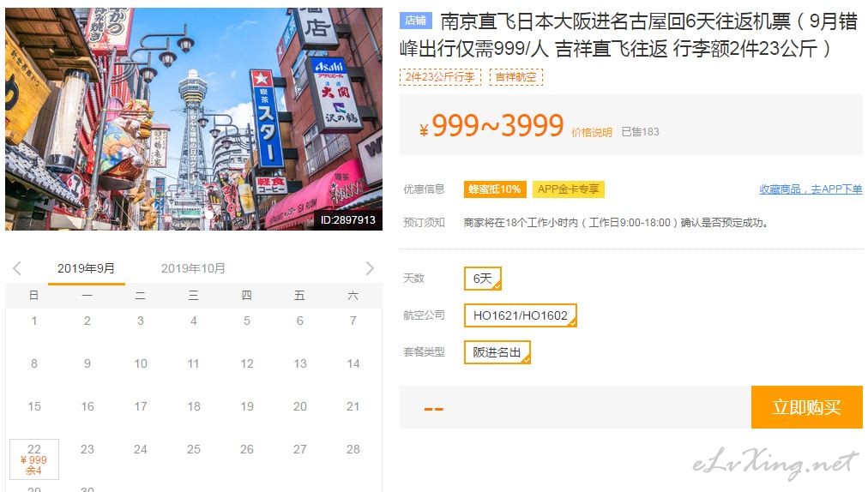Click the 2件23公斤行李 tag
The image size is (868, 492).
pos(440,77)
